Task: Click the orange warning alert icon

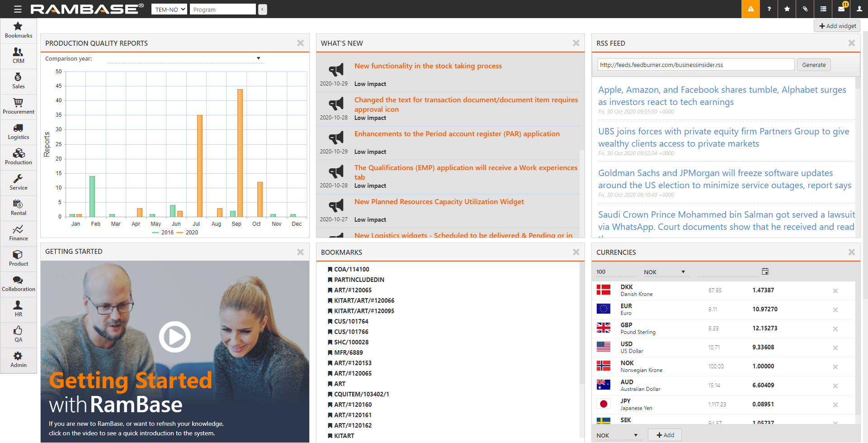Action: tap(750, 9)
